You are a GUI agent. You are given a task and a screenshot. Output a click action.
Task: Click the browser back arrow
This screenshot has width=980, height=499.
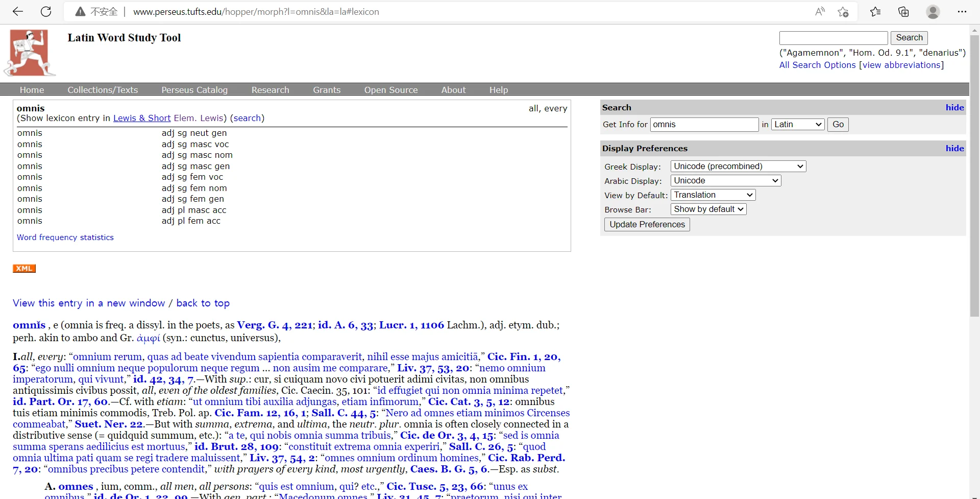click(18, 12)
